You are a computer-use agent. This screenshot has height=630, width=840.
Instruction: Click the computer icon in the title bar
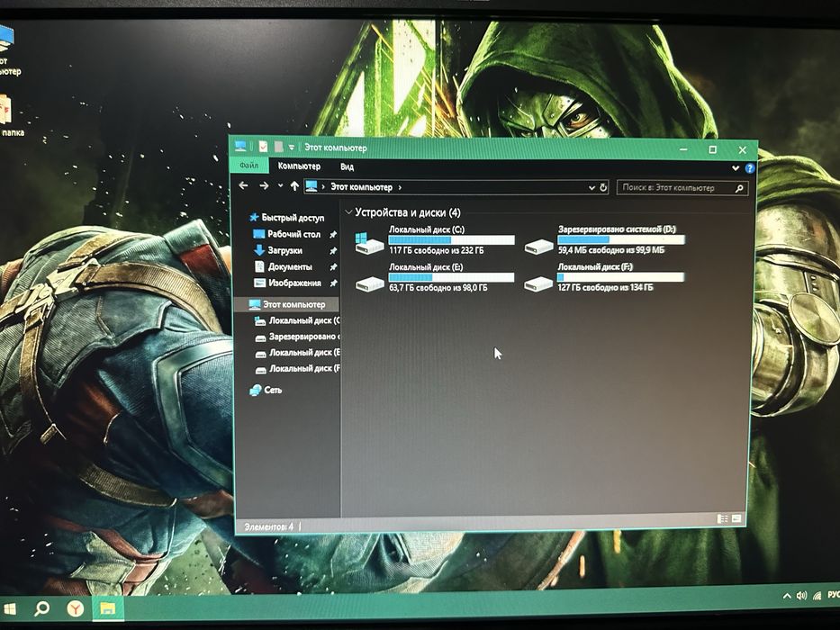click(240, 146)
